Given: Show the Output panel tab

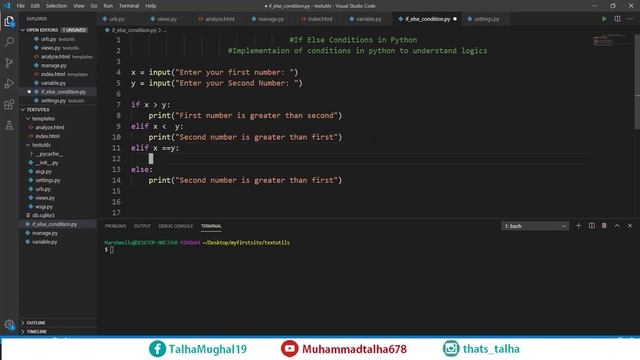Looking at the screenshot, I should (x=142, y=226).
